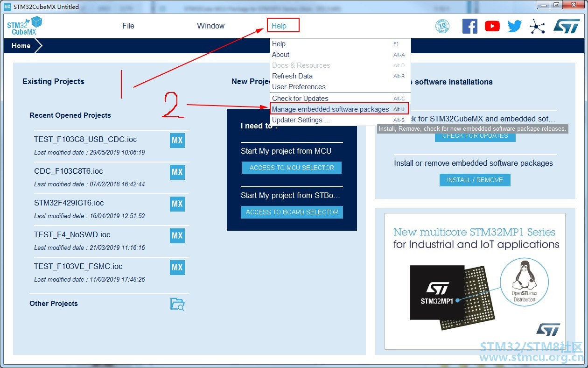Click the INSTALL / REMOVE button
The width and height of the screenshot is (588, 368).
click(x=475, y=180)
